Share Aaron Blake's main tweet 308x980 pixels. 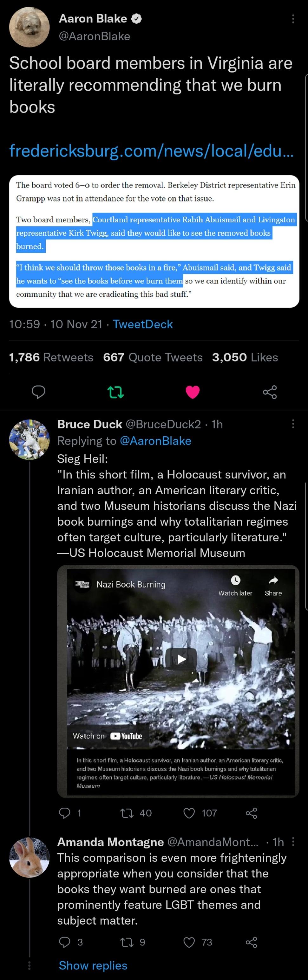pyautogui.click(x=270, y=392)
